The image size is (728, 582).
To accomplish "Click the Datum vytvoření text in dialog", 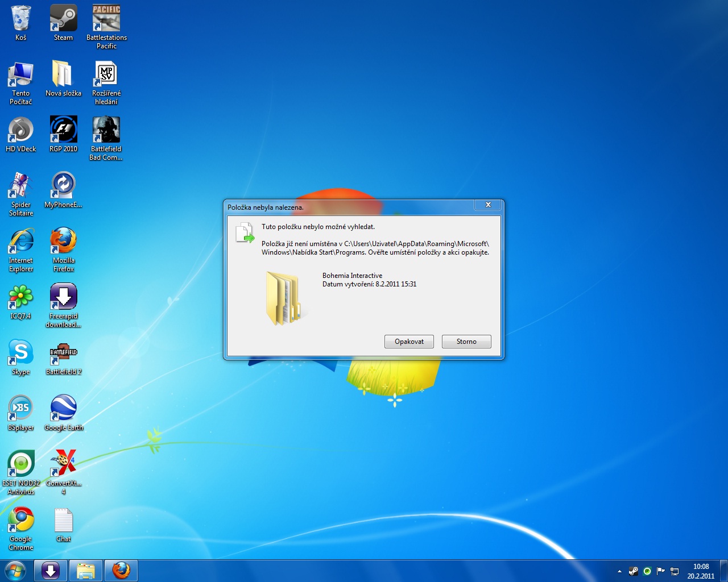I will coord(369,284).
